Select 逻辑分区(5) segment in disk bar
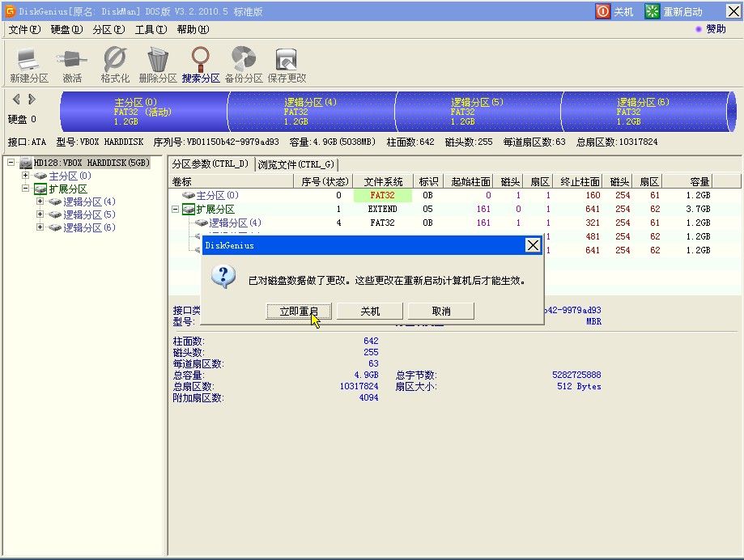Screen dimensions: 744x560 tap(478, 112)
